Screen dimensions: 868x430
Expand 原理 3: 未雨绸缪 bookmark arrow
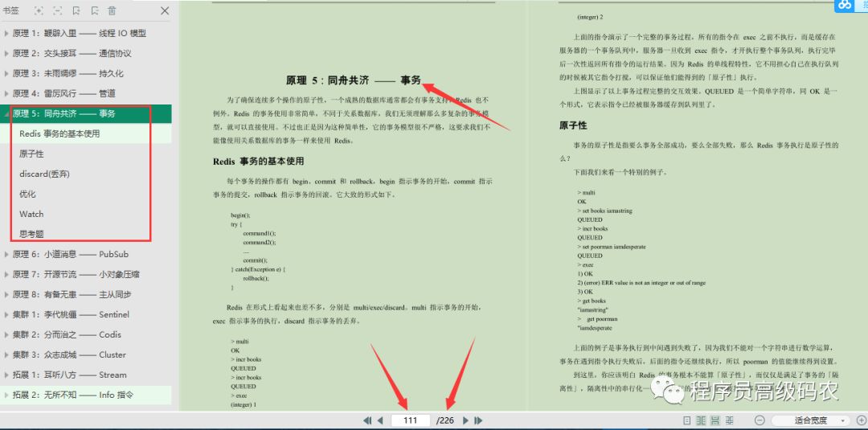point(6,74)
